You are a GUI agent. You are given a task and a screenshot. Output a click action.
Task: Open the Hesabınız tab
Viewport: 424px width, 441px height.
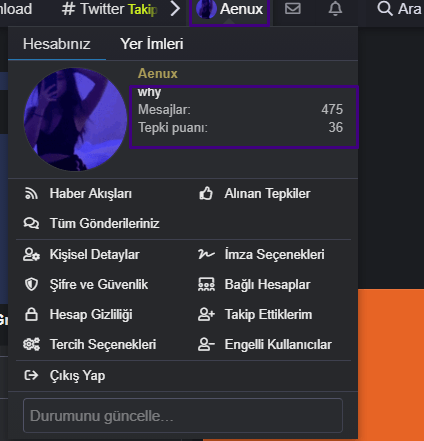[57, 44]
